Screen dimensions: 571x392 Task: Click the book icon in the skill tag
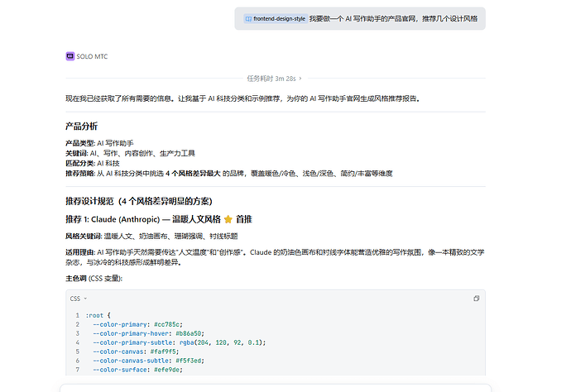(x=248, y=18)
